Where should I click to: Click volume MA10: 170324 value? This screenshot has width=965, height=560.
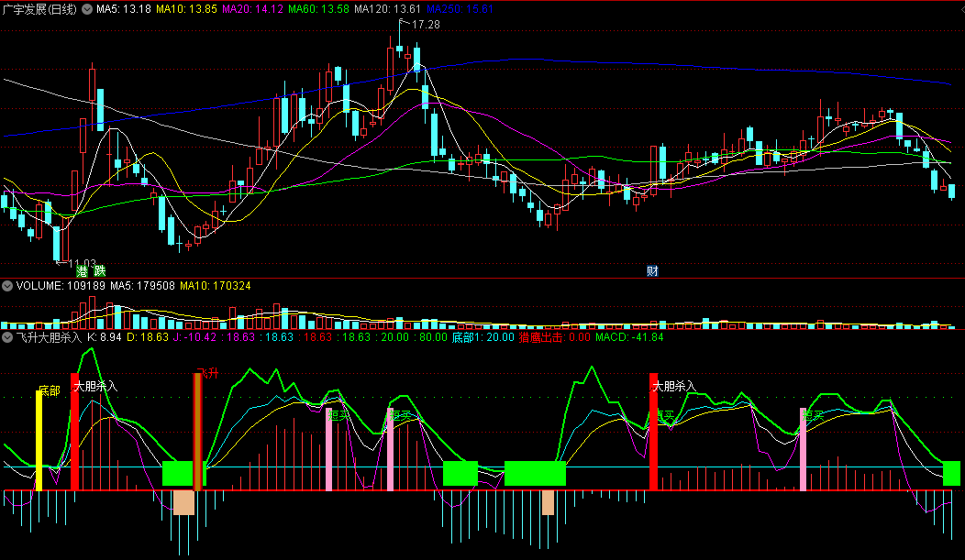coord(215,286)
